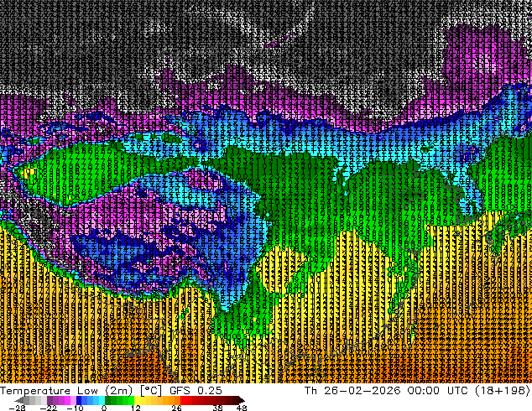Click the bright red legend swatch right of 26
532x411 pixels.
click(183, 400)
